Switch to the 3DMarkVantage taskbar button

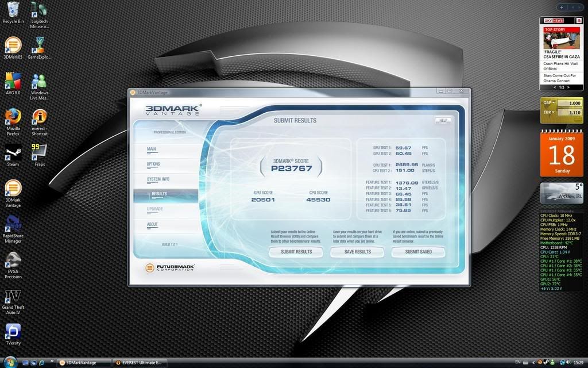point(84,363)
